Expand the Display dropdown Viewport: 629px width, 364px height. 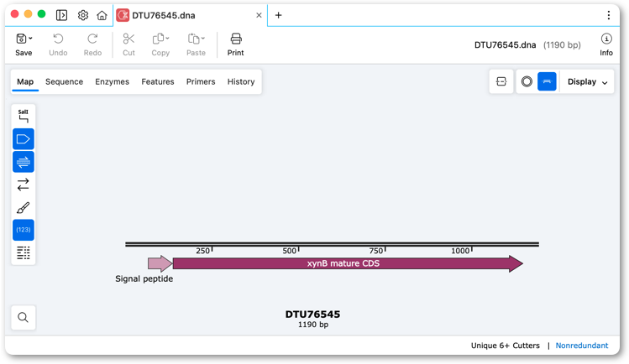(x=587, y=81)
